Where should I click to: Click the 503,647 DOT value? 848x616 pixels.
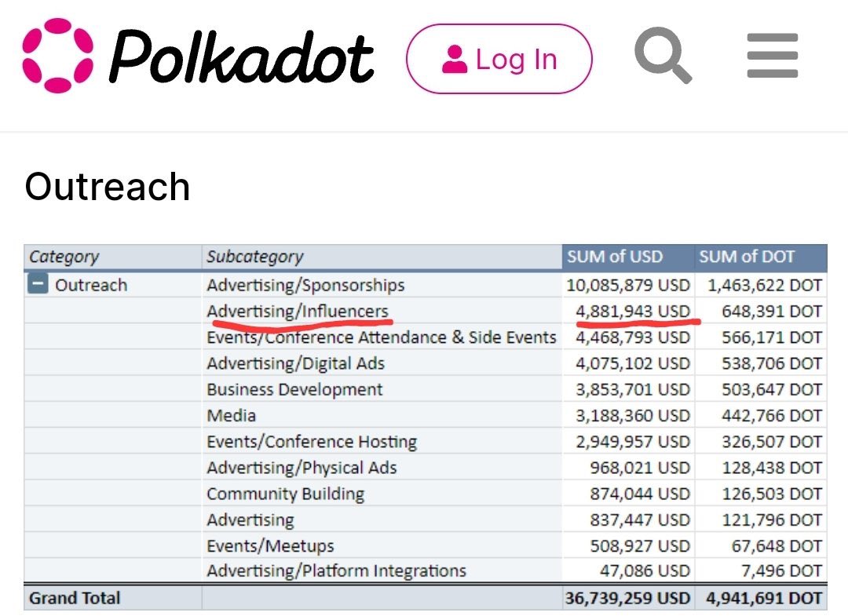tap(772, 389)
